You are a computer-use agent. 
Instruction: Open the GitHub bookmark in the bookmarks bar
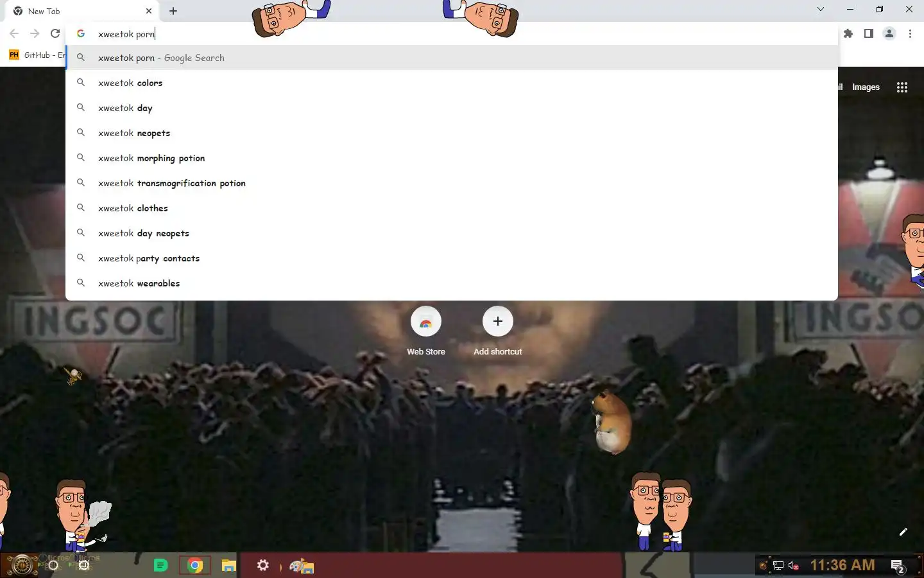pos(37,55)
